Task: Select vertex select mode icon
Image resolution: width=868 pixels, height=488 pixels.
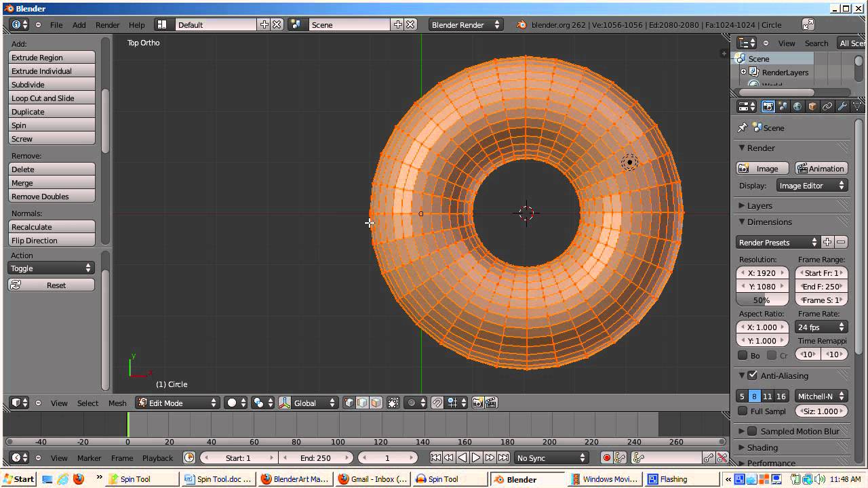Action: click(x=349, y=403)
